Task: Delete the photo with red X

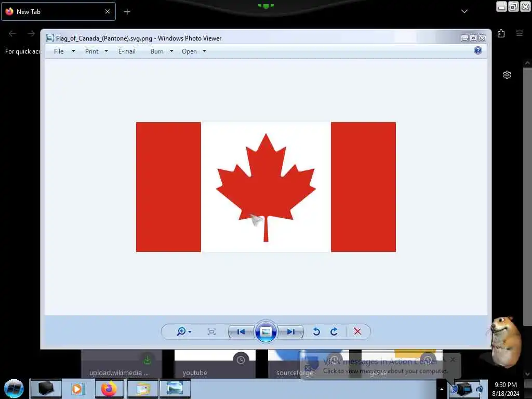Action: tap(357, 331)
